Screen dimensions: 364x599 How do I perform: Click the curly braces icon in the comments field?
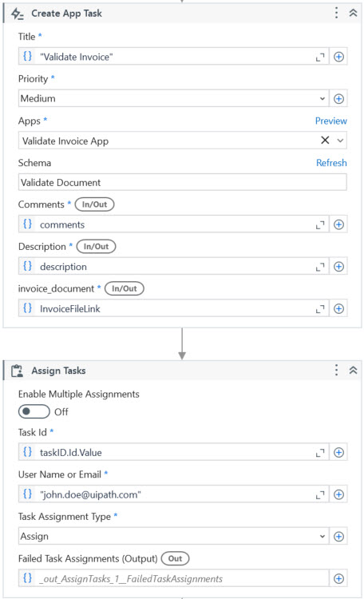(x=27, y=224)
